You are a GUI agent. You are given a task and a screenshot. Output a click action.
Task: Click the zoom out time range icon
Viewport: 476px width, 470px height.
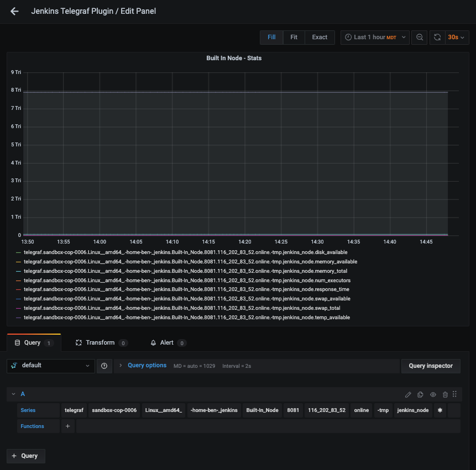click(x=419, y=38)
